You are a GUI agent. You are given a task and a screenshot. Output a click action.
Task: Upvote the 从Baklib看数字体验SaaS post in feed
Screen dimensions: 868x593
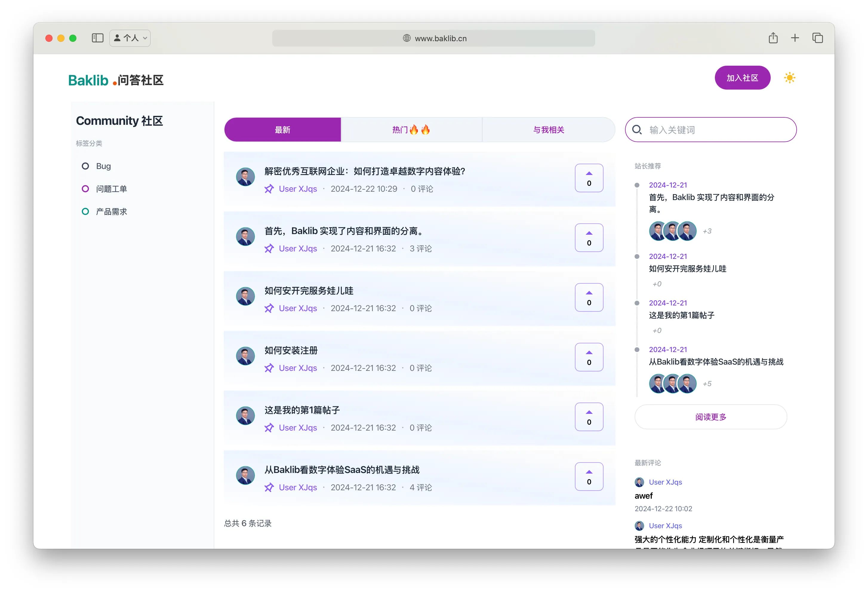589,477
